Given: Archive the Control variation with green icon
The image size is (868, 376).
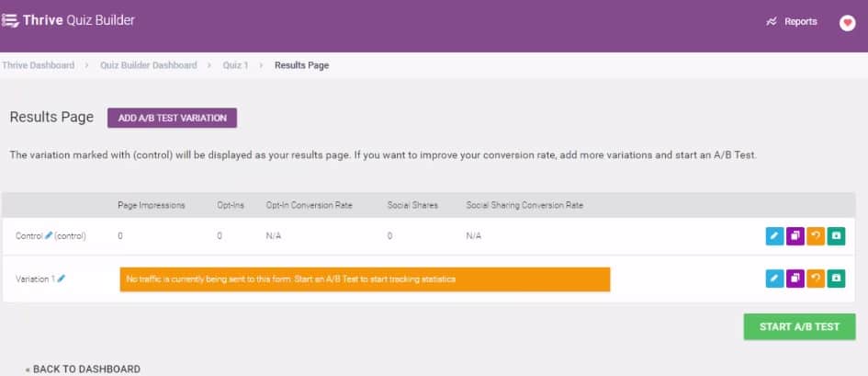Looking at the screenshot, I should tap(836, 236).
